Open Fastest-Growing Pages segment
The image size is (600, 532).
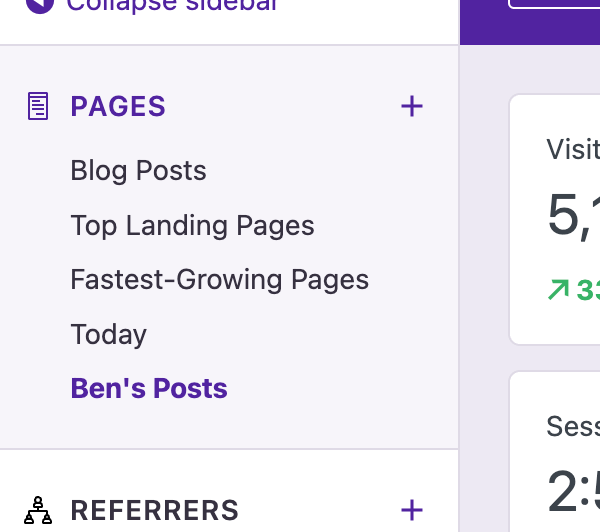pyautogui.click(x=219, y=280)
